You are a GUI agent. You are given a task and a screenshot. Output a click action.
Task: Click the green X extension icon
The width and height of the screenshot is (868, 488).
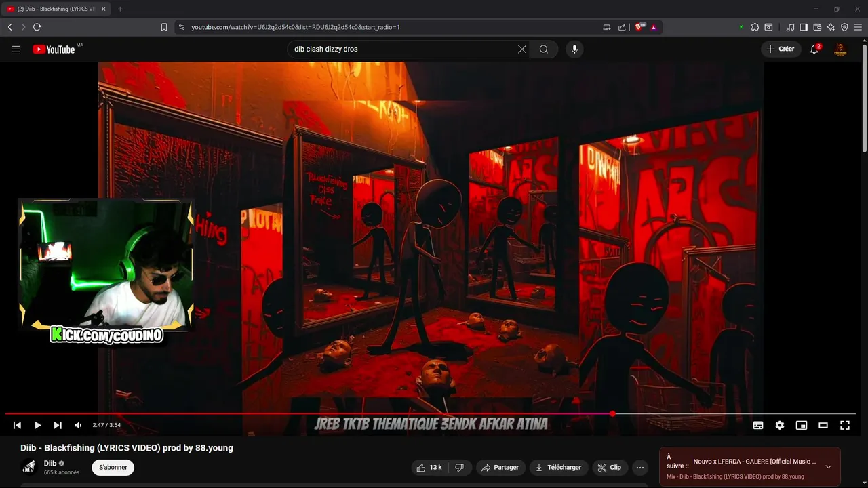click(741, 27)
